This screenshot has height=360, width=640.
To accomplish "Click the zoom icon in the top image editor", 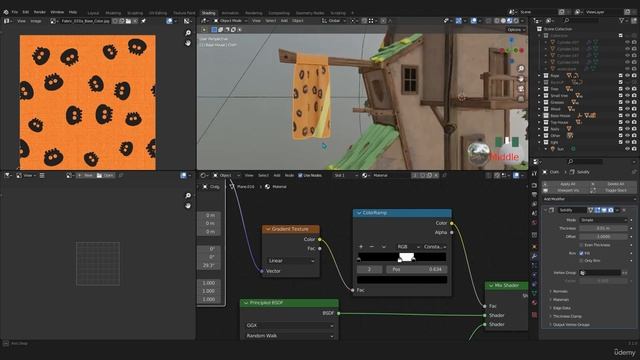I will point(188,33).
